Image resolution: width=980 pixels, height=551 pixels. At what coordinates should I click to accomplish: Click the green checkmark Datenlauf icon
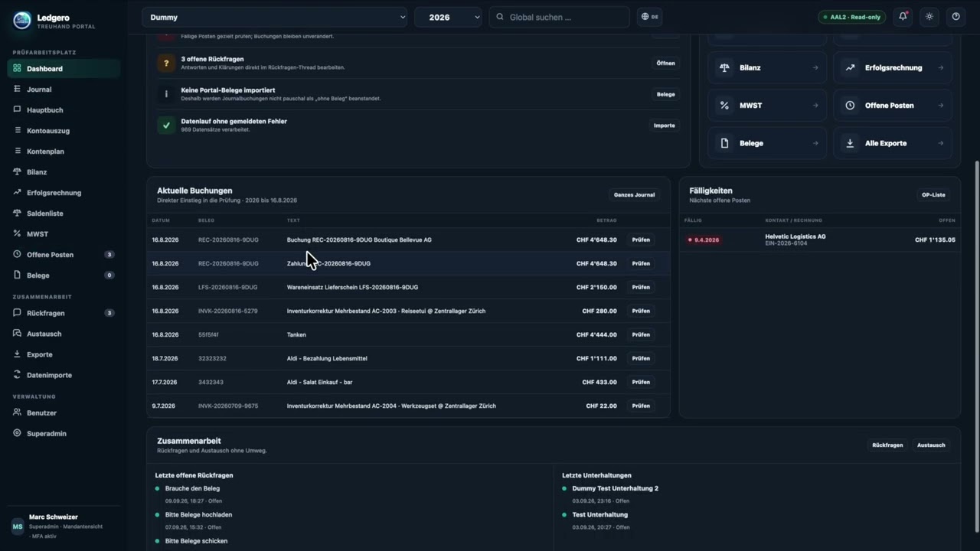click(x=166, y=126)
